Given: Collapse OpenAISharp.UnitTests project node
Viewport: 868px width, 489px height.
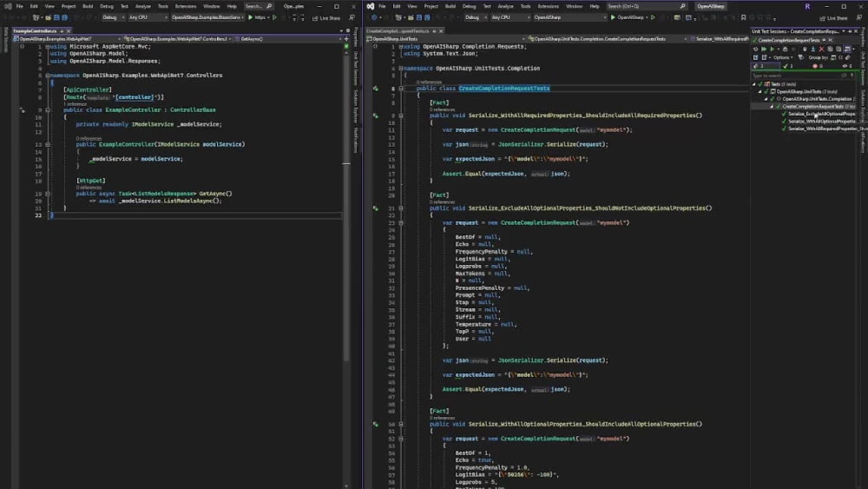Looking at the screenshot, I should click(759, 92).
